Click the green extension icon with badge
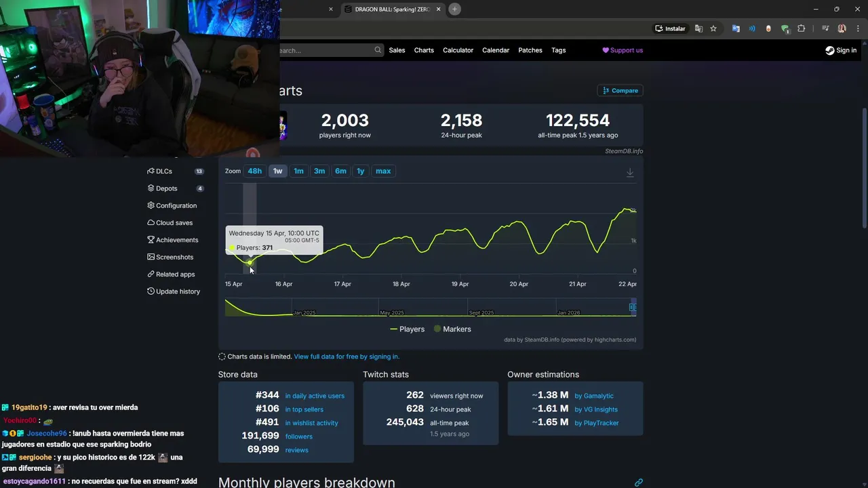 [x=785, y=28]
